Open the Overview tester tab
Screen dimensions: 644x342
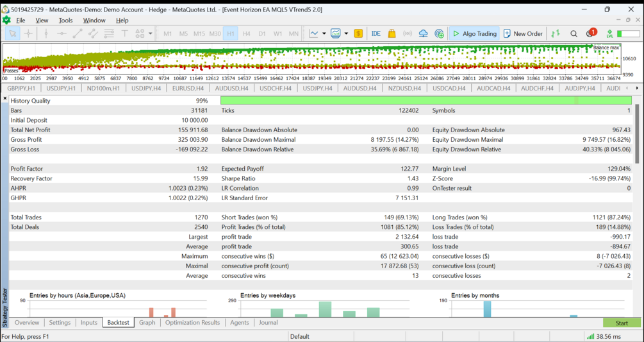tap(27, 323)
